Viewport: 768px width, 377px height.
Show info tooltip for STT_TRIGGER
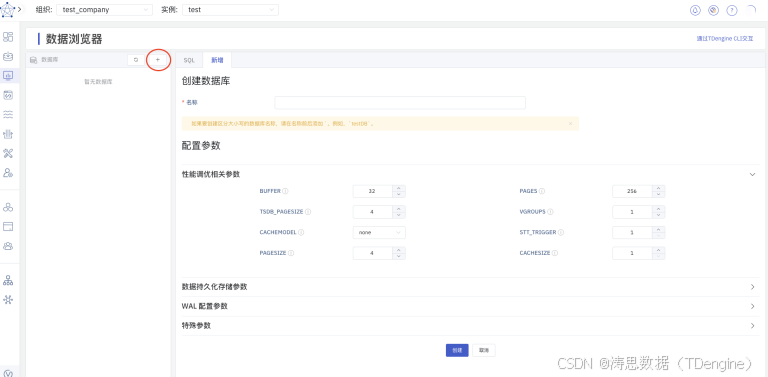tap(561, 233)
